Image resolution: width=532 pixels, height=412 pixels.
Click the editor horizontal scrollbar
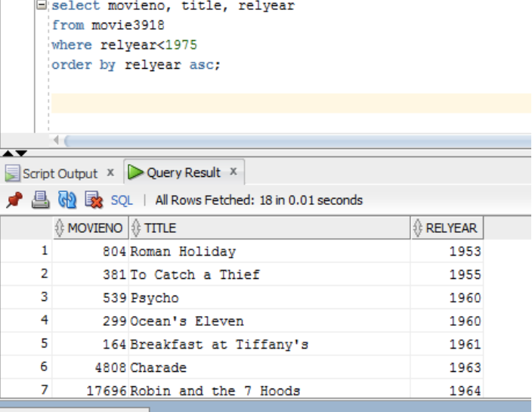pyautogui.click(x=298, y=141)
